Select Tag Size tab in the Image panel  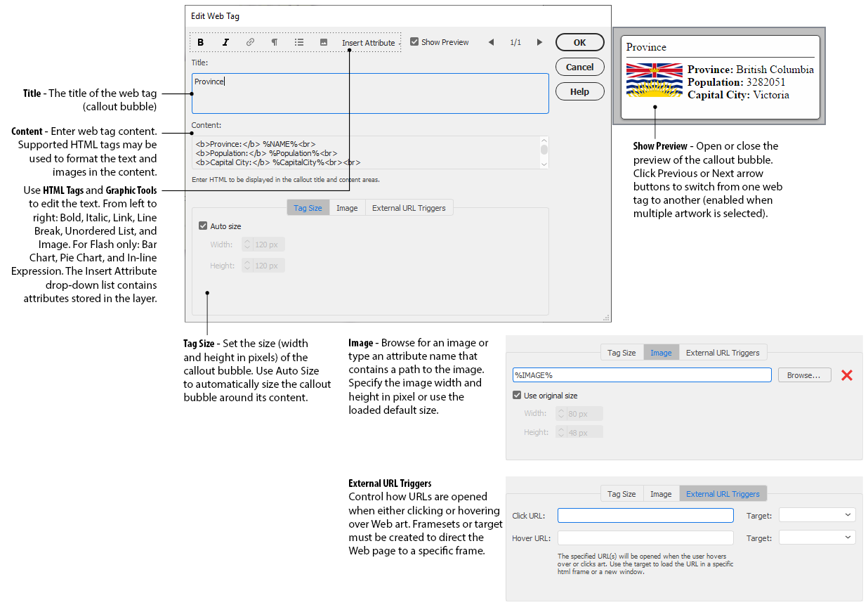[x=622, y=353]
